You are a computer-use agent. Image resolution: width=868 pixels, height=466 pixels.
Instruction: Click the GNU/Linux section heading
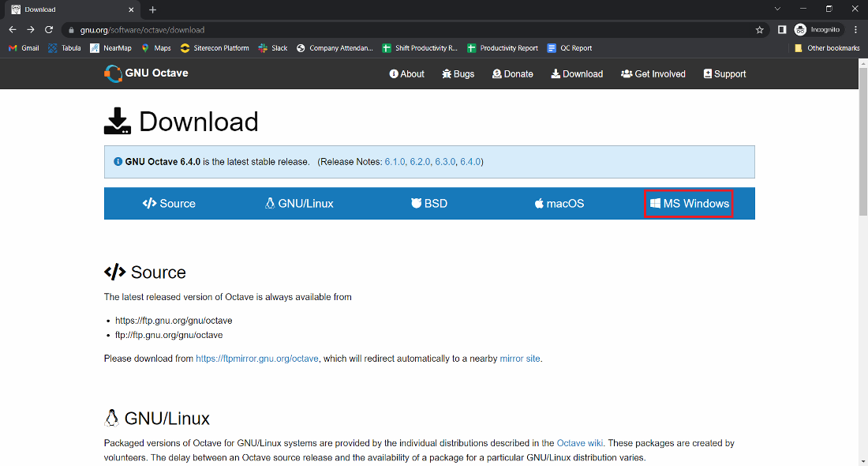(157, 419)
